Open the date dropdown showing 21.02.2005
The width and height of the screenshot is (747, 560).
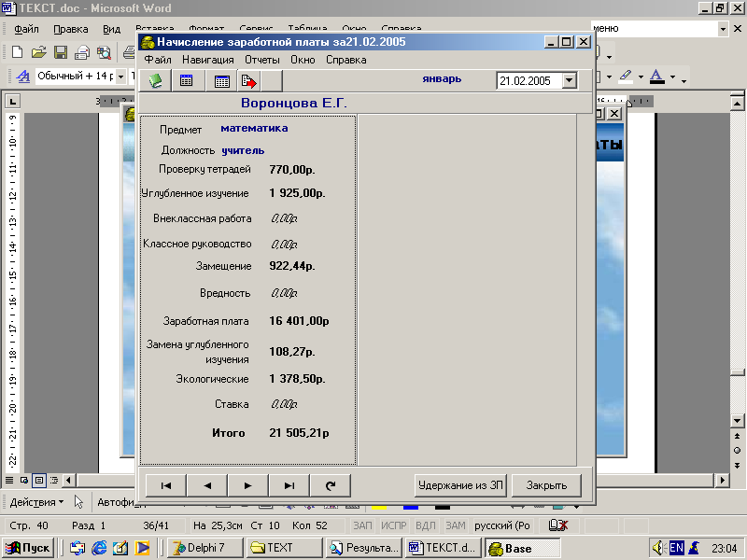click(x=570, y=81)
